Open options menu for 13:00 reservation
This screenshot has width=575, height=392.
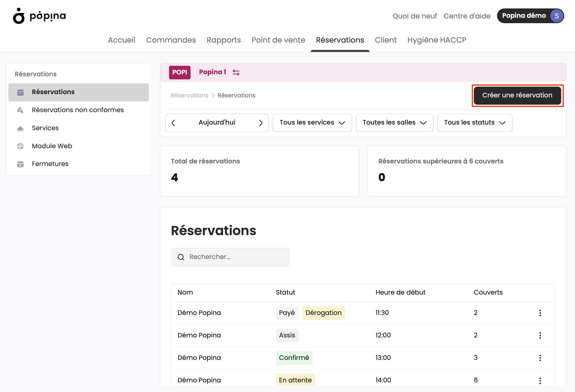pos(540,358)
